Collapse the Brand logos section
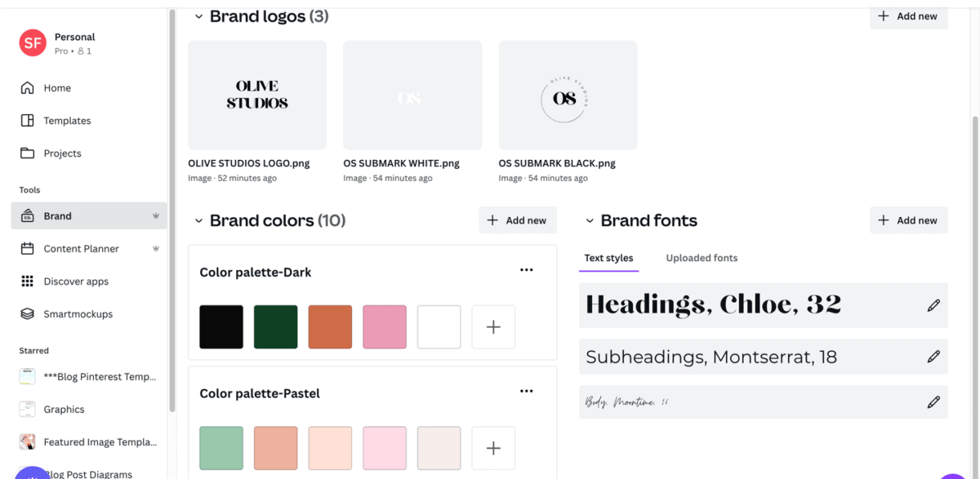 (x=198, y=16)
